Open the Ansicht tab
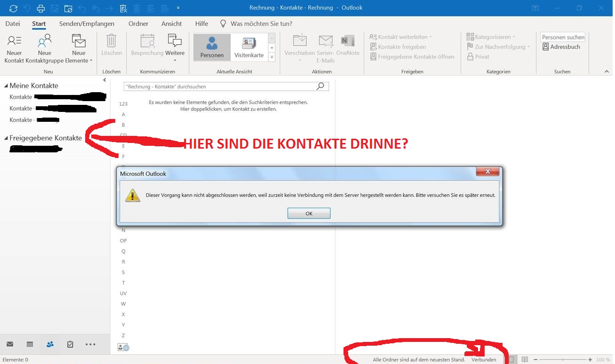The image size is (615, 364). pyautogui.click(x=171, y=24)
